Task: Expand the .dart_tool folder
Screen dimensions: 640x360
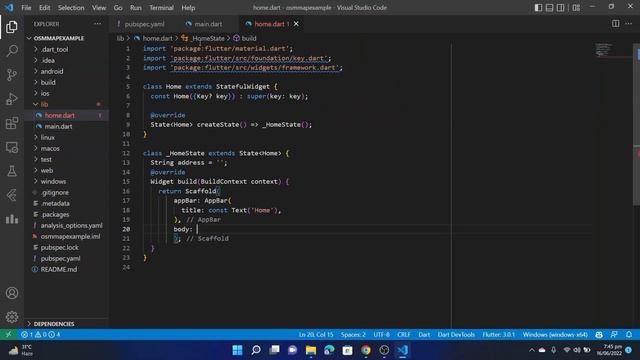Action: pos(54,49)
